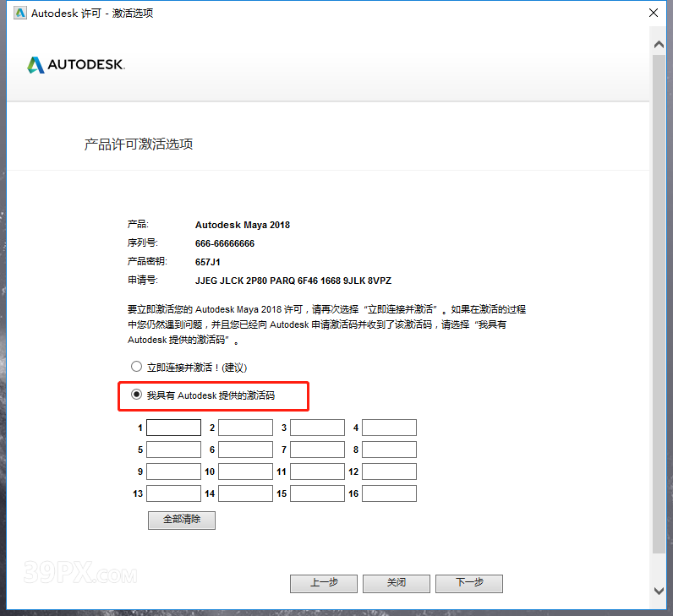Click the product key 657J1
The height and width of the screenshot is (616, 673).
208,262
